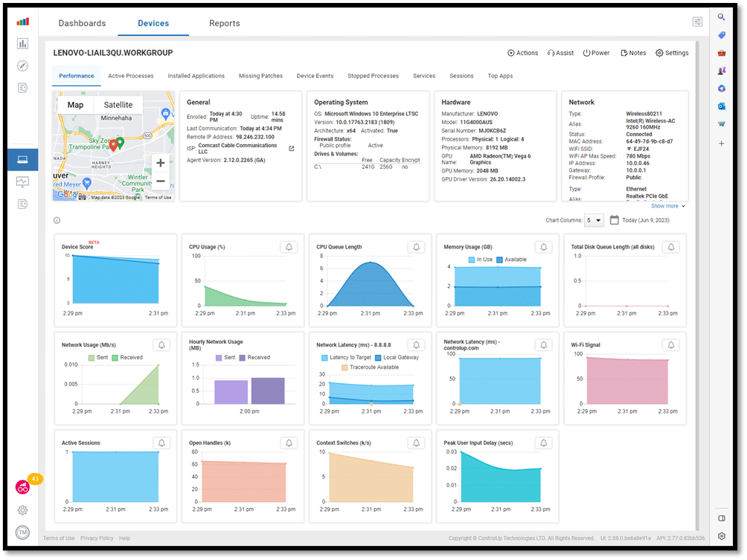Open the Outlook icon in browser sidebar
This screenshot has width=747, height=560.
[x=722, y=106]
